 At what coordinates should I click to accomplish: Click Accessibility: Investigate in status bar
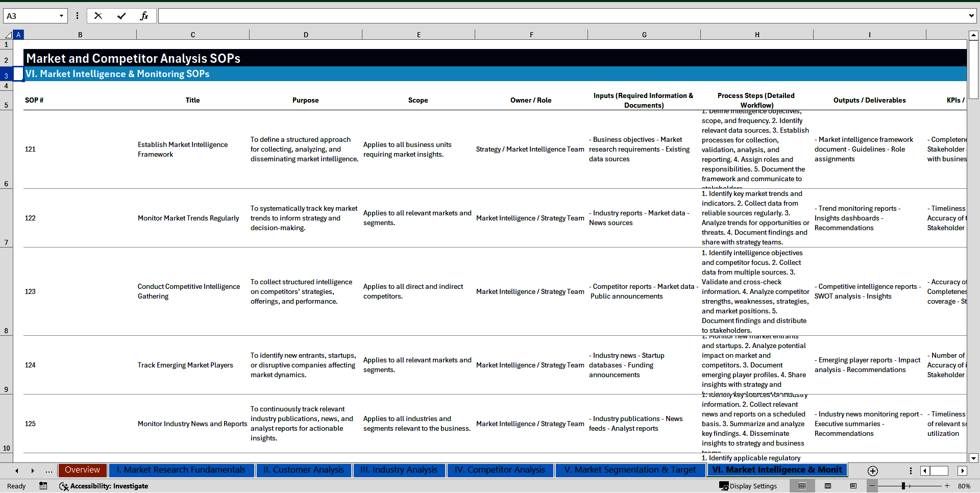tap(104, 486)
